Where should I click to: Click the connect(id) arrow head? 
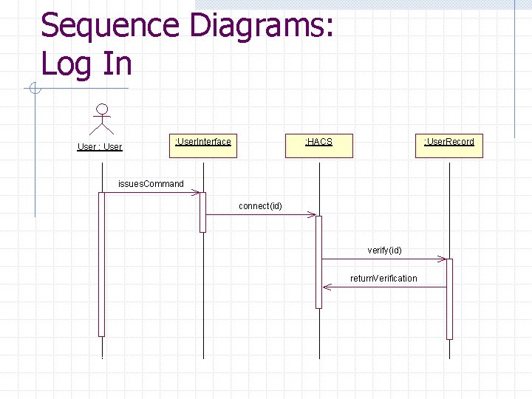(x=312, y=215)
